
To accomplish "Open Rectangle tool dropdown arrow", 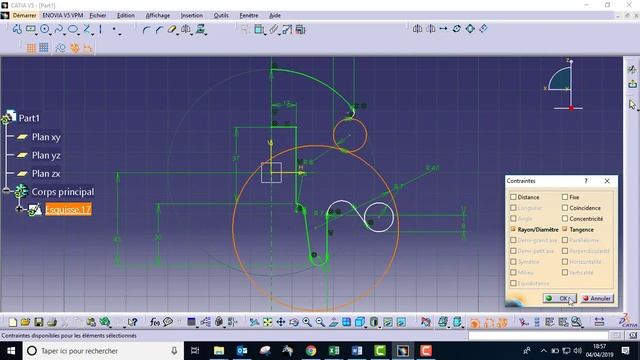I will point(37,34).
